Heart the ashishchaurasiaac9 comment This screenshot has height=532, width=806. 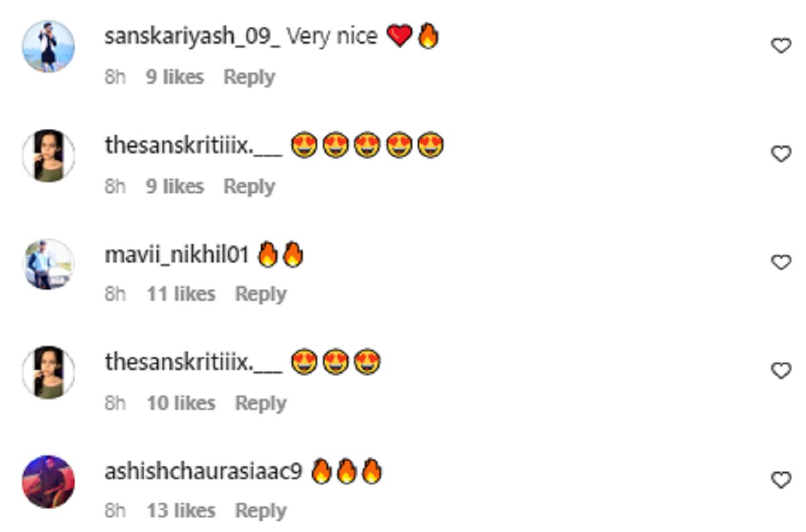point(780,480)
